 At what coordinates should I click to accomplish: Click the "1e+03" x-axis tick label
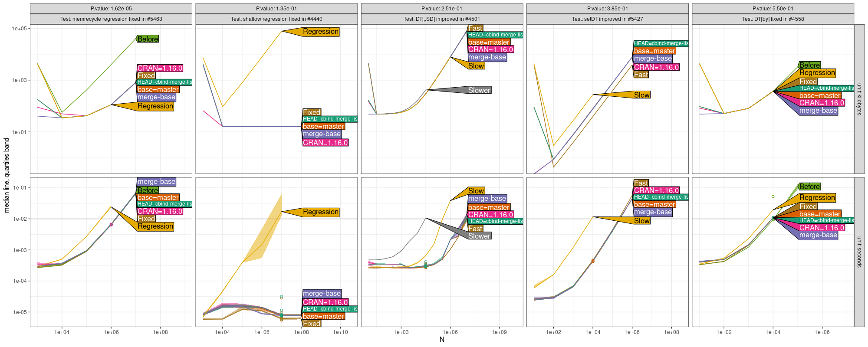click(x=401, y=333)
